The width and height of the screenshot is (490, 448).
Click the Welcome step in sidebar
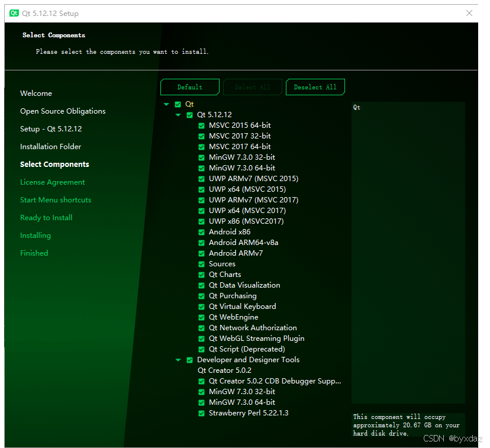point(36,94)
